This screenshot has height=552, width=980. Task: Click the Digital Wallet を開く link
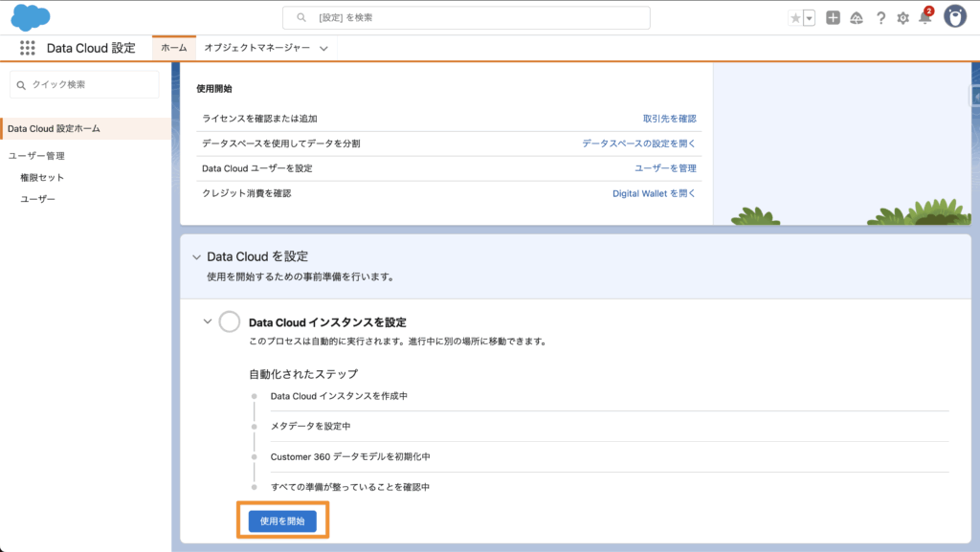(654, 193)
